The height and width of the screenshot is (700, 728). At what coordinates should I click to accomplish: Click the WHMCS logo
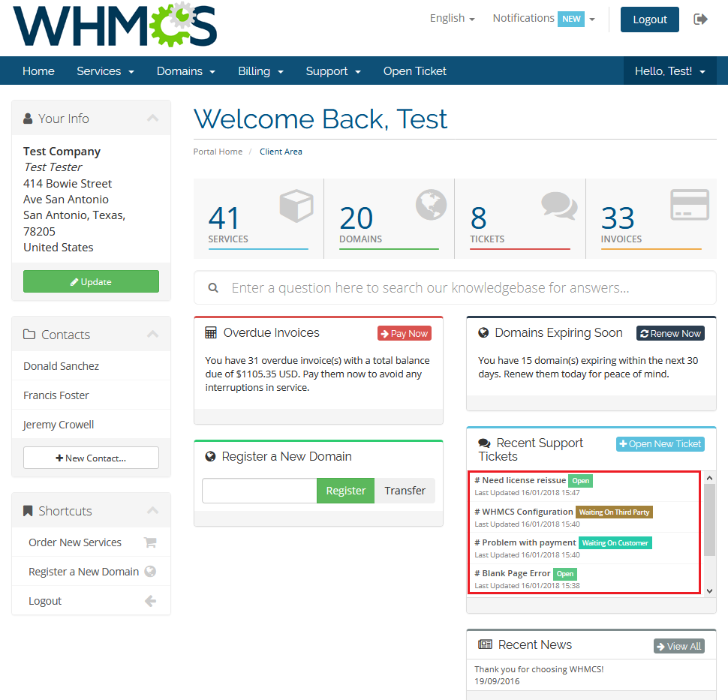coord(115,25)
